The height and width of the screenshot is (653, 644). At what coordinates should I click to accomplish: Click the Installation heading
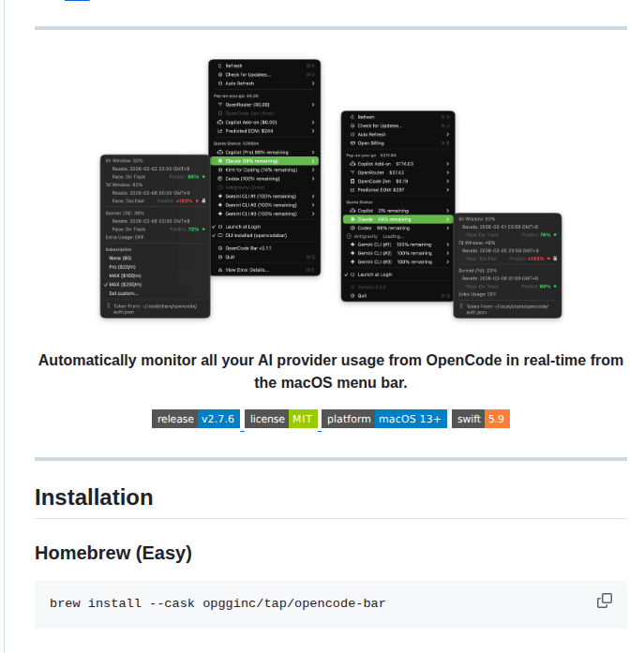pyautogui.click(x=94, y=497)
